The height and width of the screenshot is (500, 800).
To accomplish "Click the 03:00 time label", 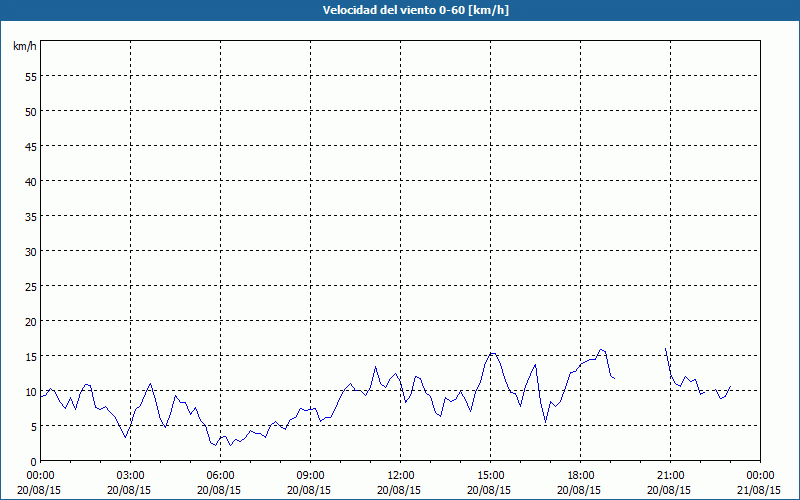I will [130, 476].
